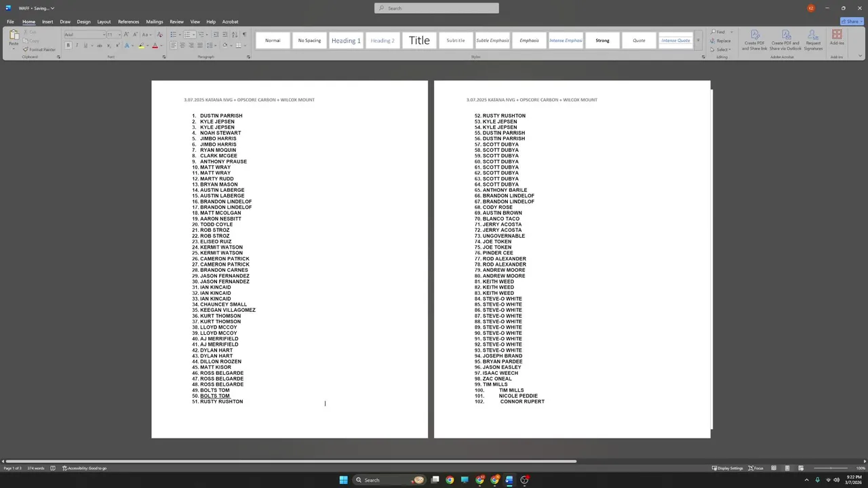Click the Replace tool
Viewport: 868px width, 488px height.
click(x=721, y=41)
